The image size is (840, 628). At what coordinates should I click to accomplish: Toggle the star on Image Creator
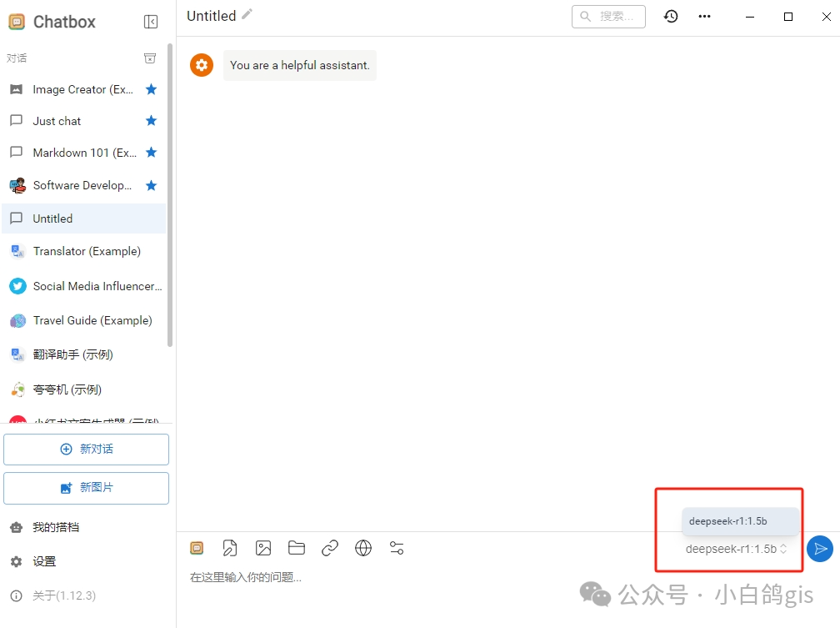(152, 89)
